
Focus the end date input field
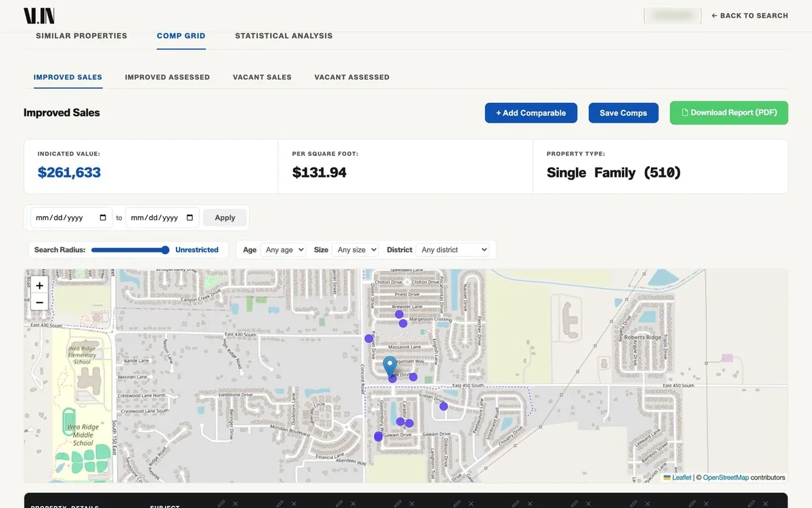coord(162,217)
